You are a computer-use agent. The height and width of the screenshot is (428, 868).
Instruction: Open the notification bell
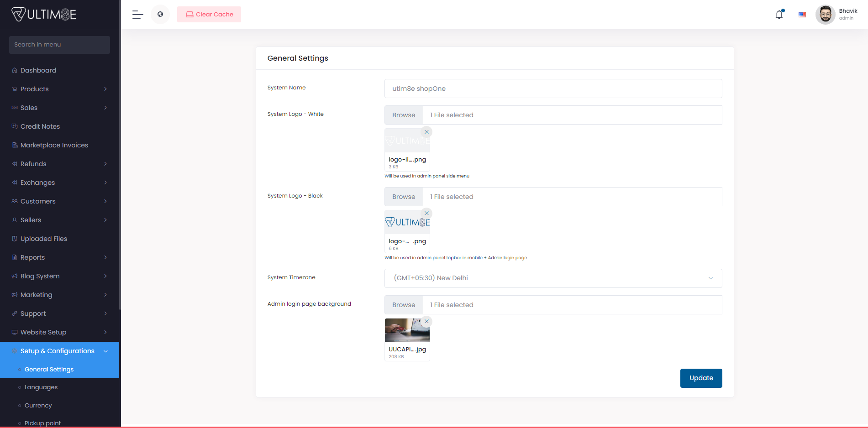pos(779,15)
